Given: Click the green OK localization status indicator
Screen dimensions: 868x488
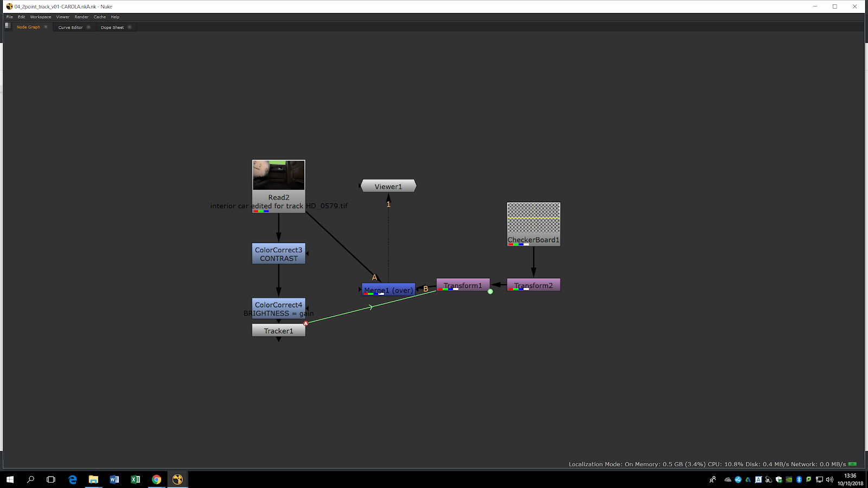Looking at the screenshot, I should (x=852, y=464).
